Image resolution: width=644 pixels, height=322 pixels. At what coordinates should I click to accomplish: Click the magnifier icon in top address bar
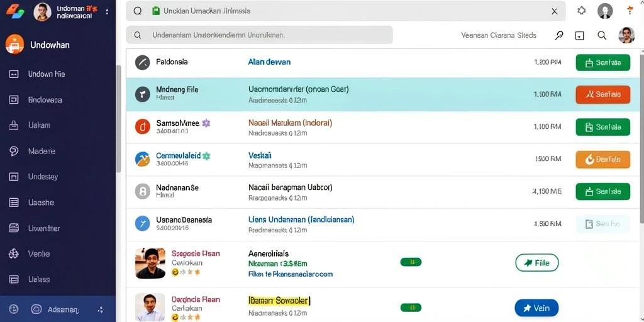[138, 11]
